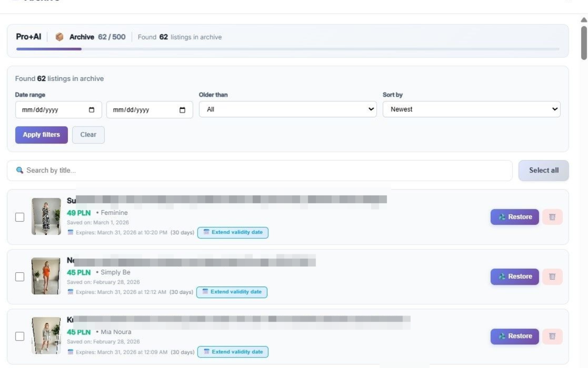Screen dimensions: 588x368
Task: Restore the Mia Noura listing
Action: [514, 336]
